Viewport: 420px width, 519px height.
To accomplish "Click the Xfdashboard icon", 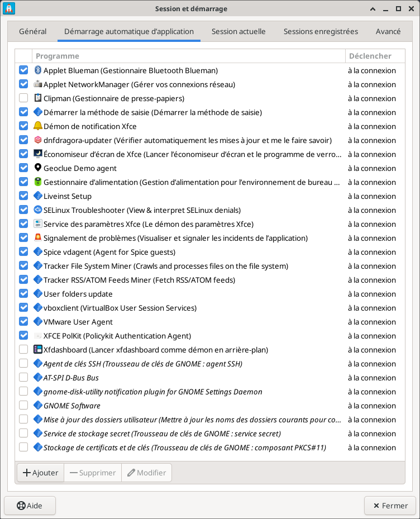I will tap(38, 350).
